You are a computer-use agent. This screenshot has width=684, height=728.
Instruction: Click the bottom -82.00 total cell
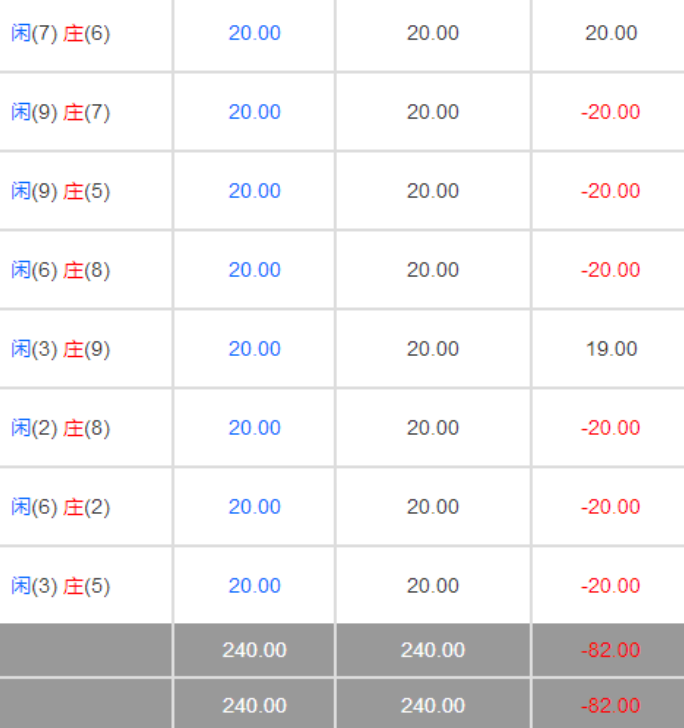tap(610, 705)
